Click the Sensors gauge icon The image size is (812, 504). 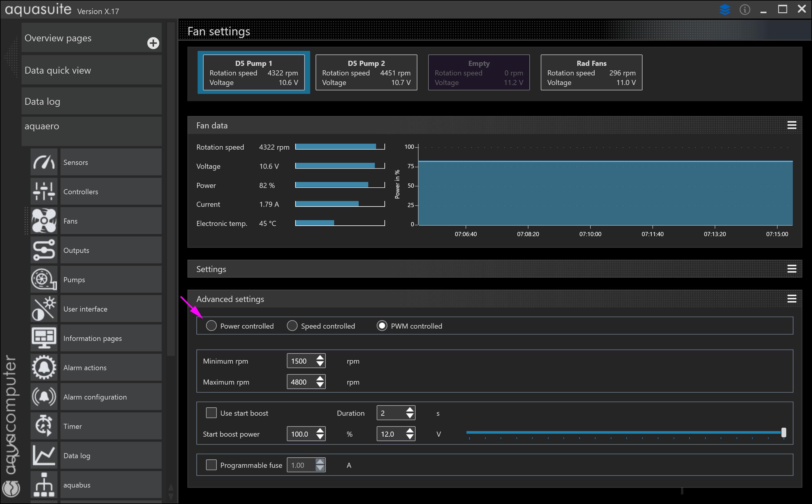pos(44,162)
